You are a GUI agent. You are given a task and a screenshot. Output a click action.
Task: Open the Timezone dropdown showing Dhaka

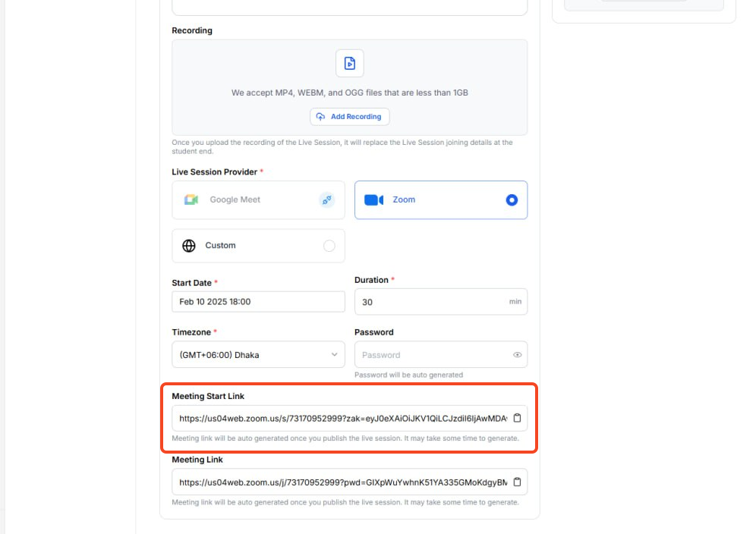250,355
